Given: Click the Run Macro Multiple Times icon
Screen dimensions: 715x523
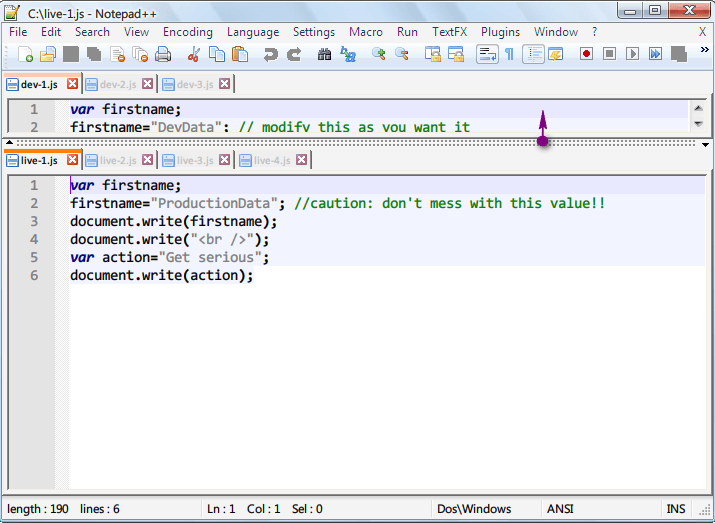Looking at the screenshot, I should click(x=656, y=54).
